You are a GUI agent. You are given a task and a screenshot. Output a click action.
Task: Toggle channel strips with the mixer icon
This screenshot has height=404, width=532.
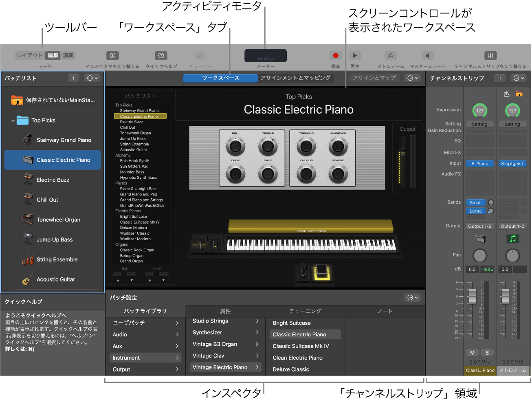pos(490,55)
